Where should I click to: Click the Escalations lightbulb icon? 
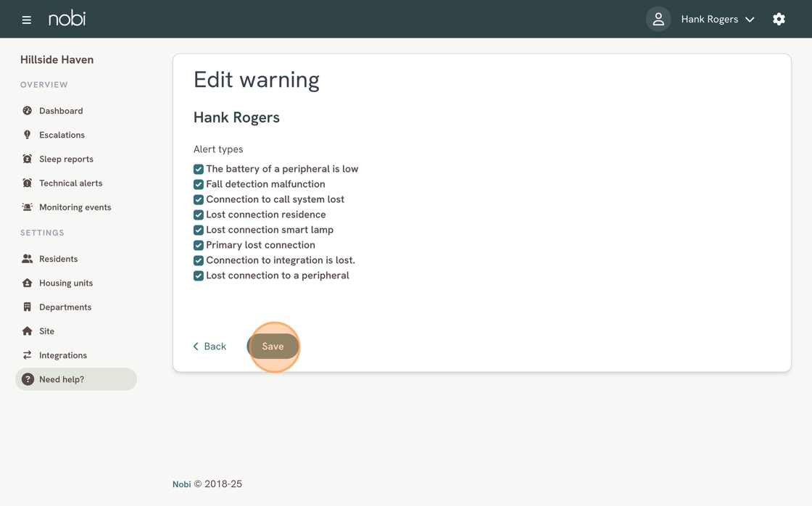coord(28,135)
